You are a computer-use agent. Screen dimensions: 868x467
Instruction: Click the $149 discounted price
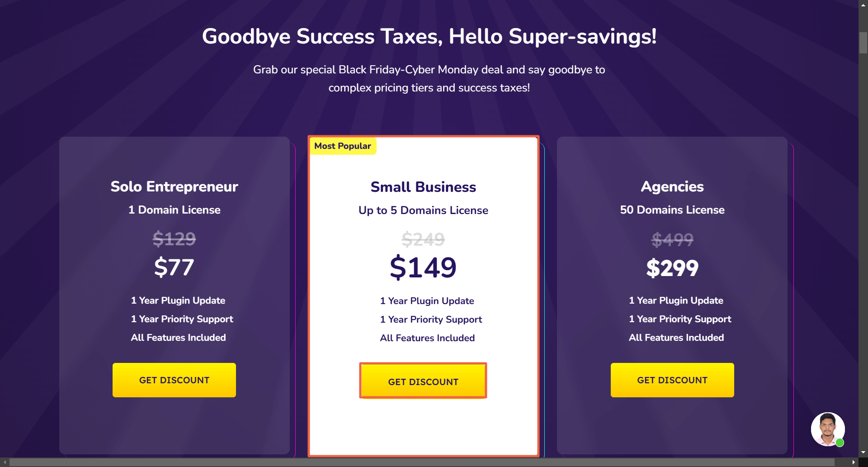423,267
